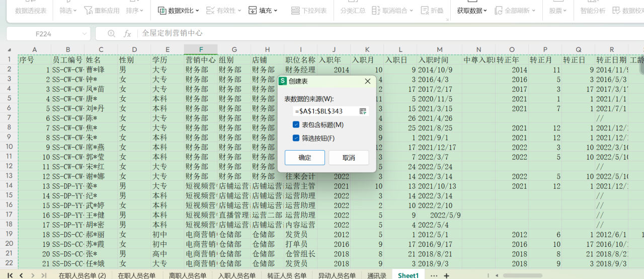This screenshot has width=644, height=279.
Task: Switch to 离职人员名单 sheet tab
Action: pos(187,275)
